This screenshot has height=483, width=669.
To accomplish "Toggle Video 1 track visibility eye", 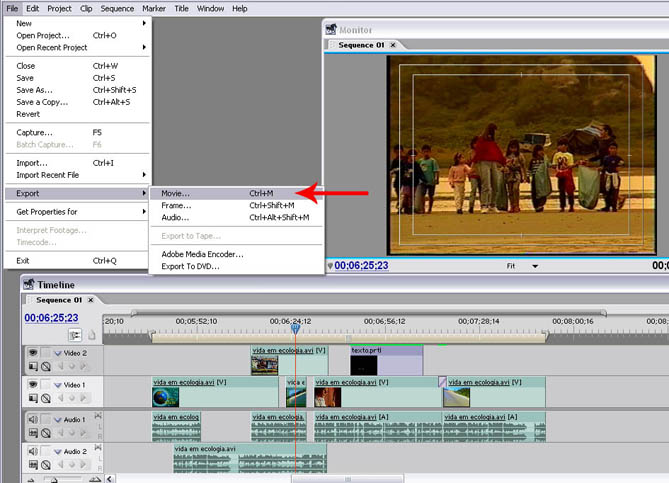I will coord(32,384).
